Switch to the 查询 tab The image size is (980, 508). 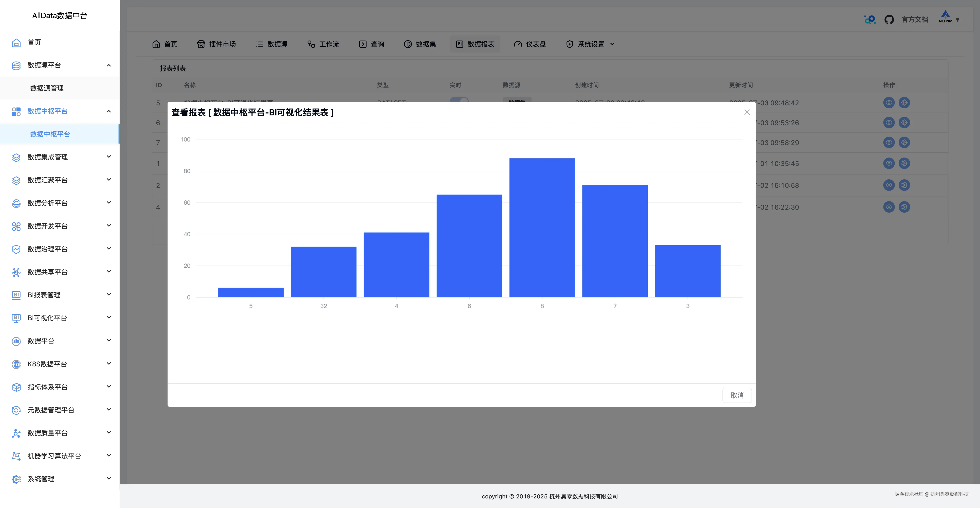(x=372, y=44)
